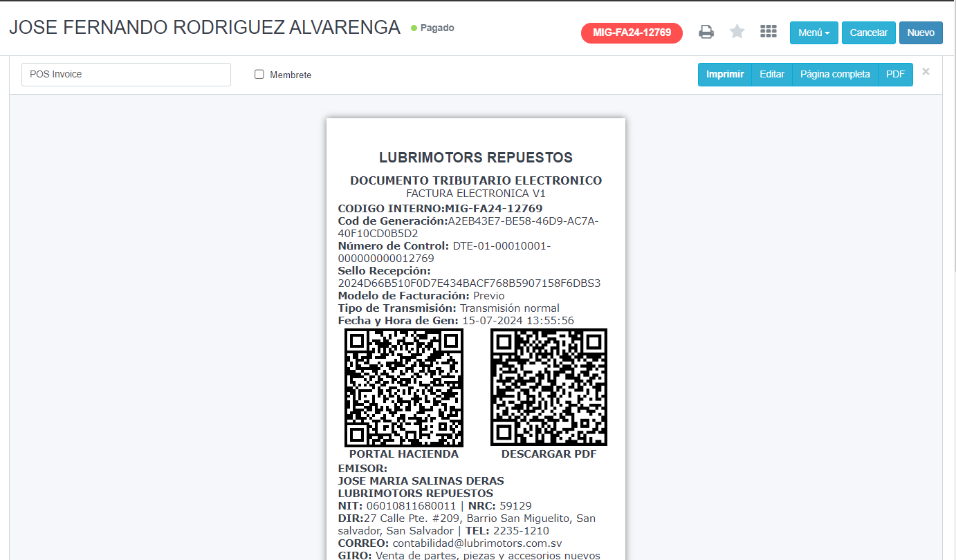
Task: Click the DESCARGAR PDF QR code
Action: pyautogui.click(x=549, y=388)
